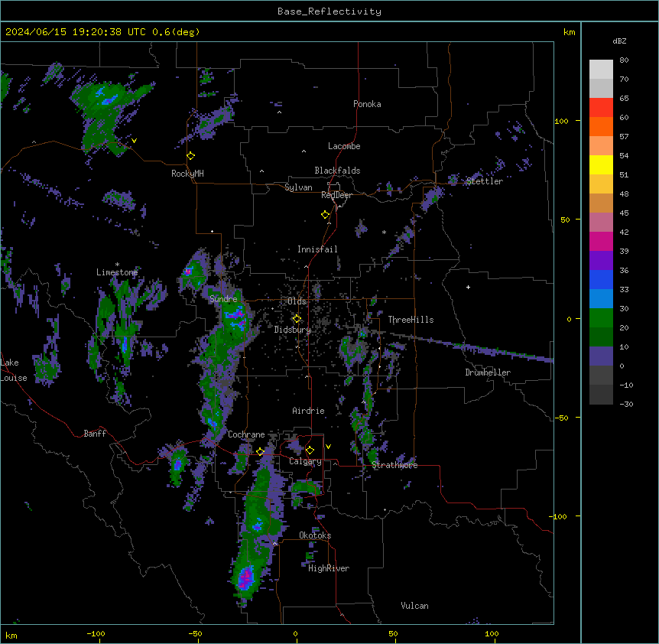Image resolution: width=659 pixels, height=644 pixels.
Task: Click white plus marker north of Drumheller
Action: tap(468, 287)
